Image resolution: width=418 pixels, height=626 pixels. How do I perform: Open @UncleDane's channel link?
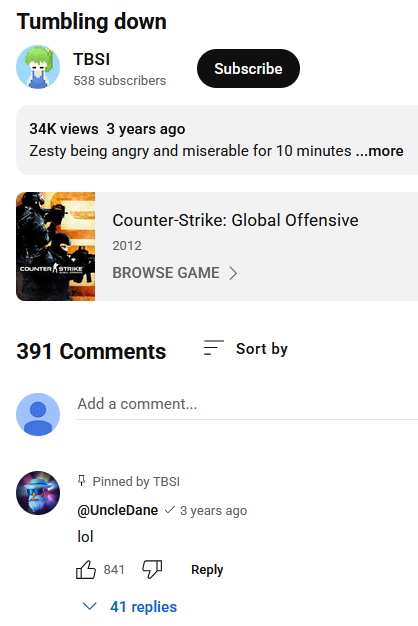tap(117, 510)
